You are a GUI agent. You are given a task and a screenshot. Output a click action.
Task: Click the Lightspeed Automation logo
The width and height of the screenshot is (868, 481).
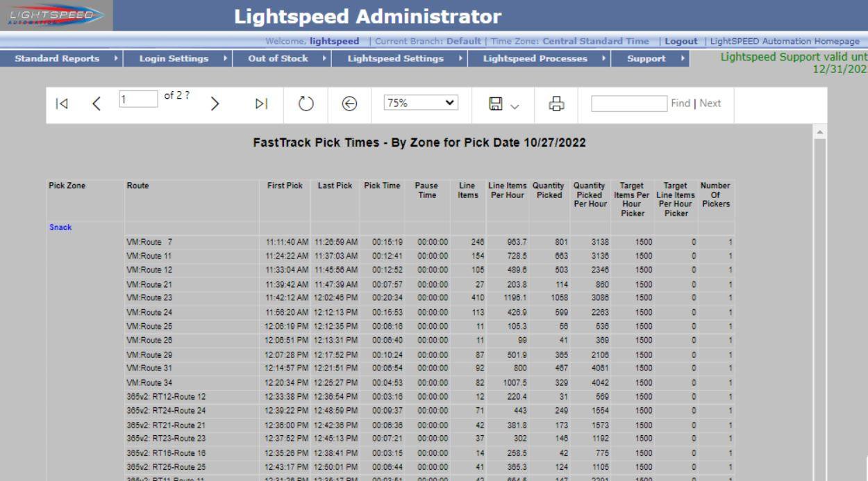(x=56, y=15)
